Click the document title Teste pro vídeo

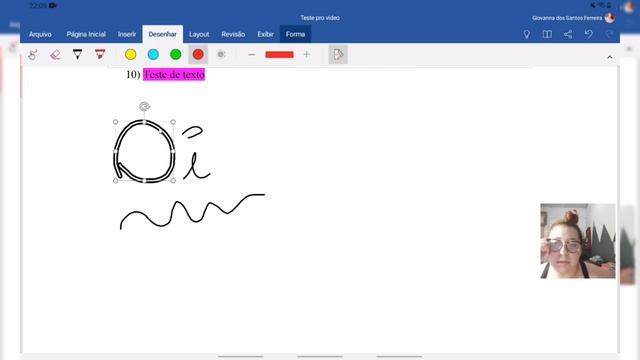320,18
